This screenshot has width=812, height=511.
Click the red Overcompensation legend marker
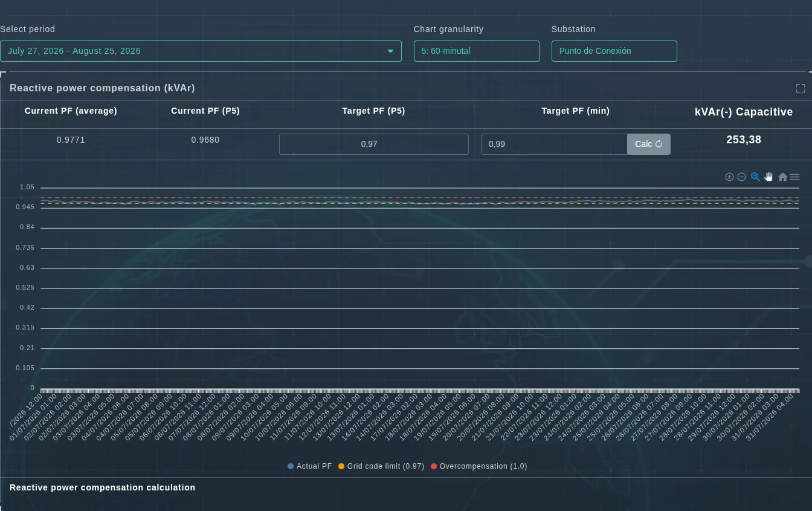coord(434,466)
